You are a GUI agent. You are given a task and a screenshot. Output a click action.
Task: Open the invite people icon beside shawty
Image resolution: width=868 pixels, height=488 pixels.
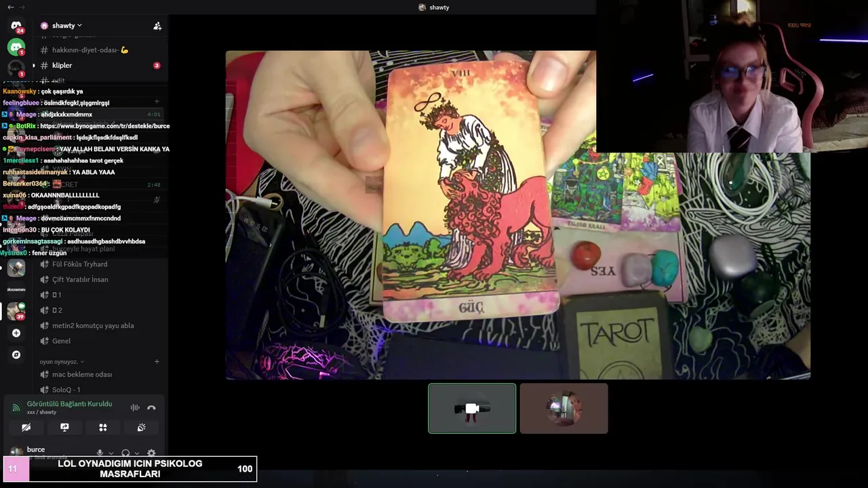(157, 26)
